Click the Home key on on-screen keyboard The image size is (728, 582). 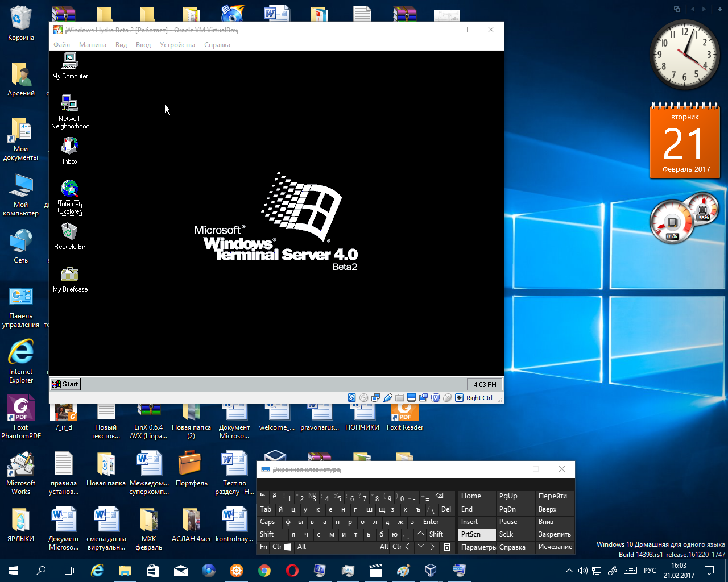[x=477, y=496]
